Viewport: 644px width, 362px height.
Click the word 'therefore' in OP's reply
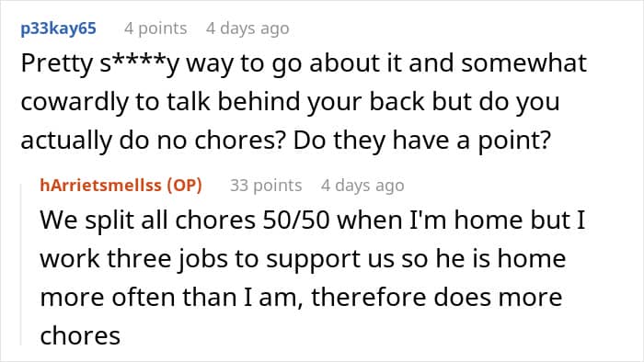pos(368,297)
